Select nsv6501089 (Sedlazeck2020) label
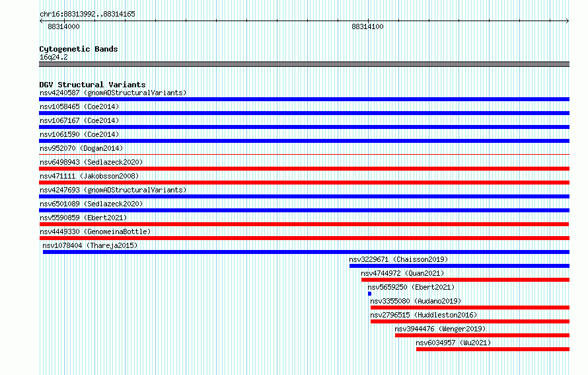588x375 pixels. pyautogui.click(x=91, y=204)
